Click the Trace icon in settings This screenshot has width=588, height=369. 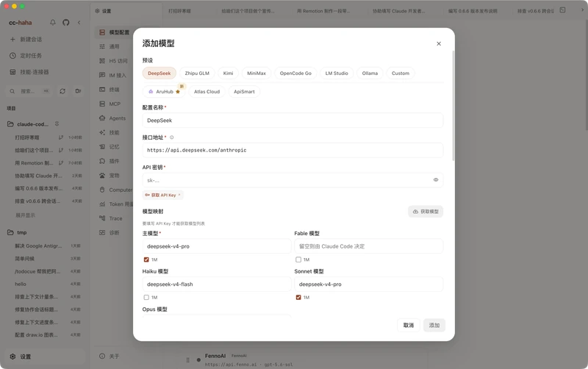102,218
